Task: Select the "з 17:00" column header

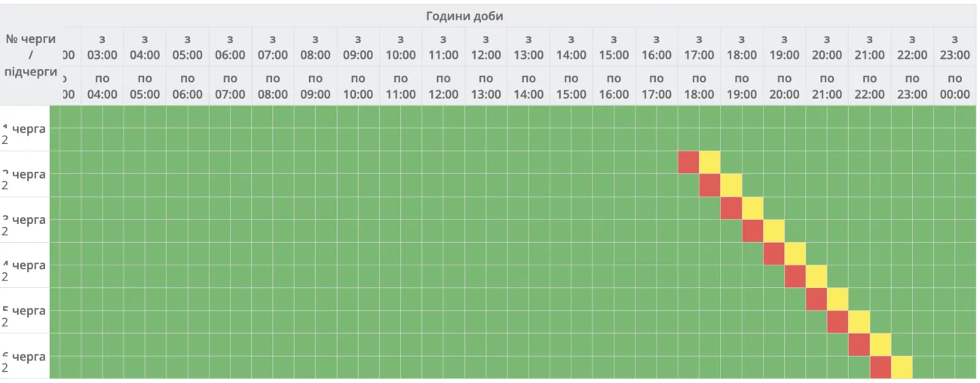Action: point(699,47)
